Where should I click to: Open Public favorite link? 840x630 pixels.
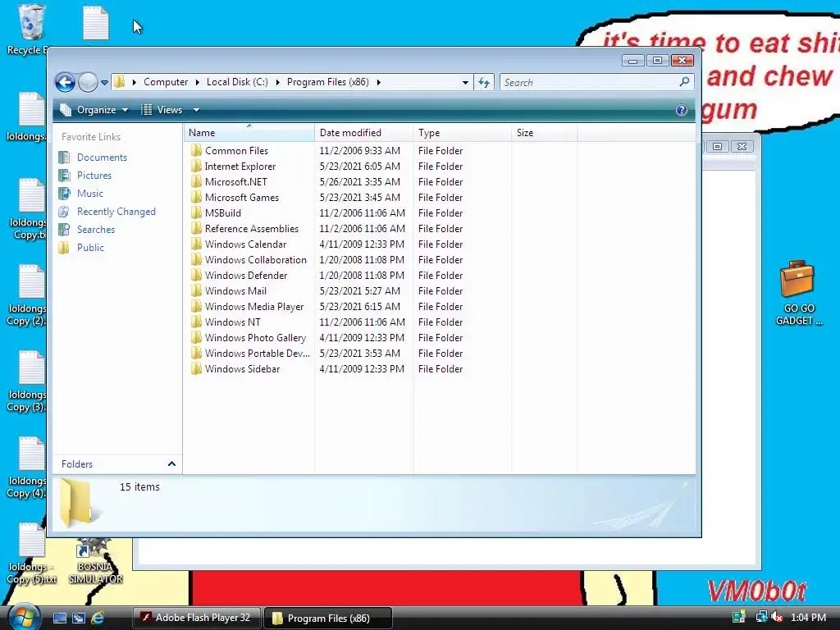90,248
